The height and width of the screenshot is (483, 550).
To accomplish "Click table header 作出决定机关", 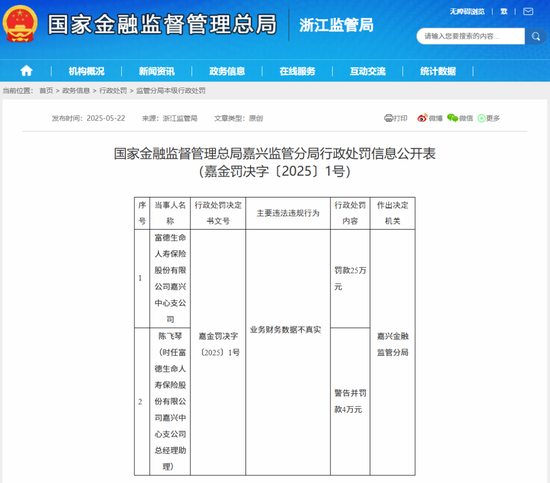I will tap(393, 213).
